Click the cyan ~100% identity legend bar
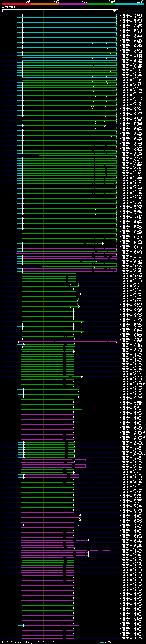Image resolution: width=146 pixels, height=644 pixels. pos(130,4)
